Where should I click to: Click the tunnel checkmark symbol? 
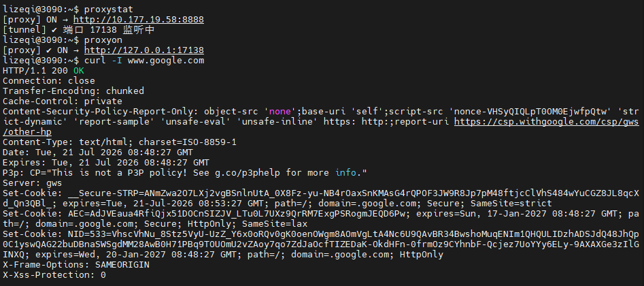tap(56, 30)
